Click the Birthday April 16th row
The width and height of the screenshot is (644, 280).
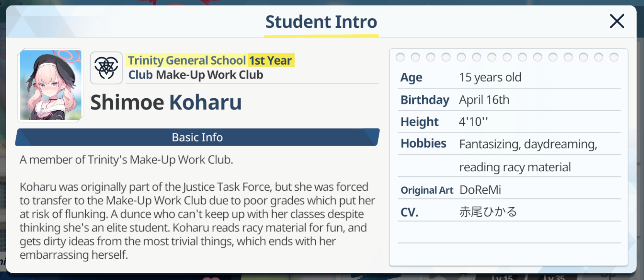point(509,100)
